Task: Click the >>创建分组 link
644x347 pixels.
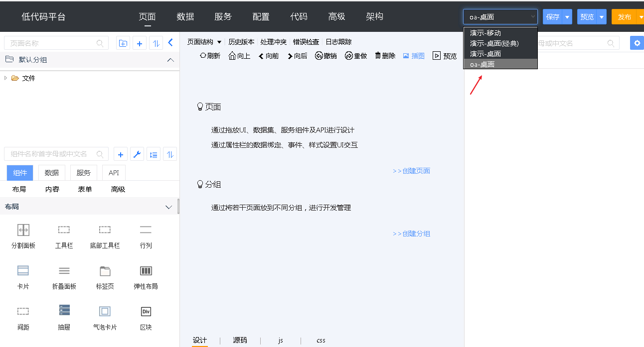Action: point(411,233)
